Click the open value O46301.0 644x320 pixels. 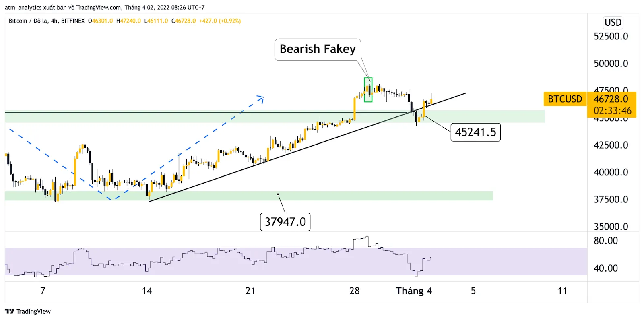(101, 21)
